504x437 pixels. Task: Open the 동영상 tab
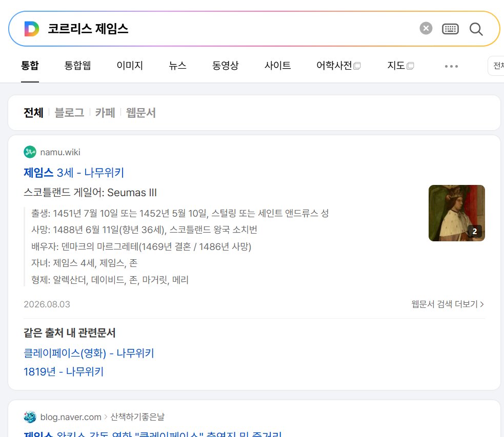225,66
